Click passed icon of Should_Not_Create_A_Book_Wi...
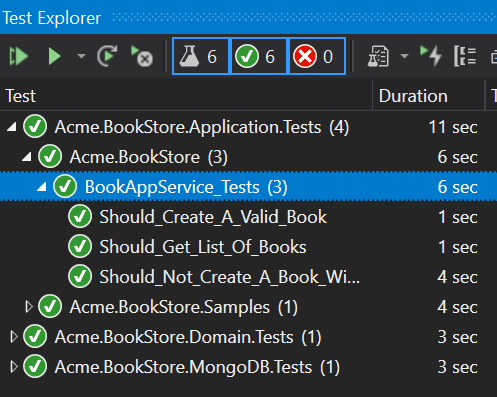This screenshot has height=397, width=497. [x=80, y=277]
